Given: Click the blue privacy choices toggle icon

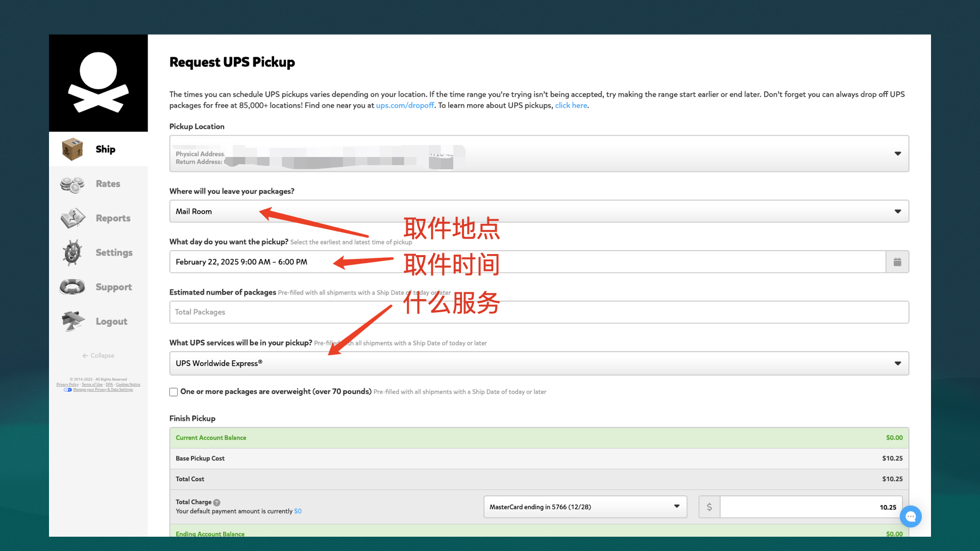Looking at the screenshot, I should click(x=67, y=390).
